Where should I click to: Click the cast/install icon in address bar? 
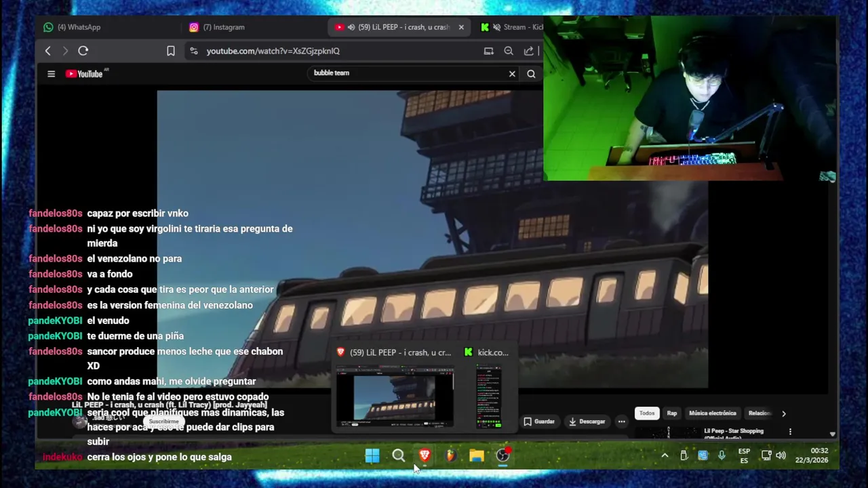pyautogui.click(x=488, y=51)
